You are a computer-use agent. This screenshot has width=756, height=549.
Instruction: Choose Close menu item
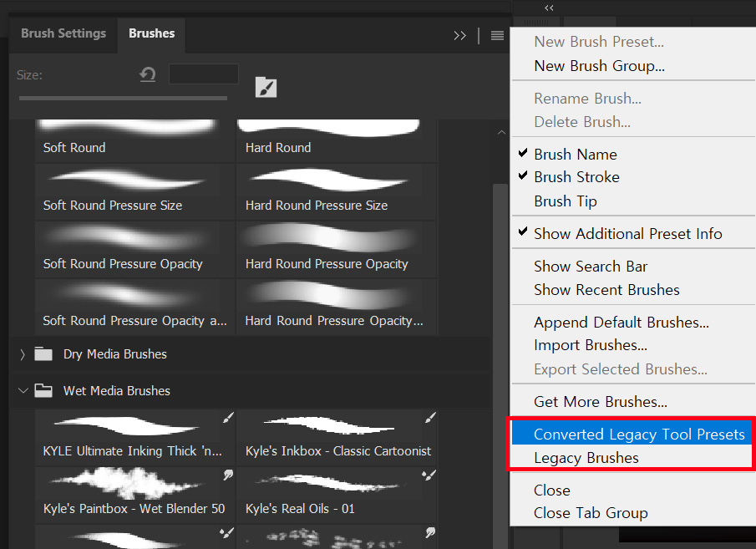pos(552,491)
